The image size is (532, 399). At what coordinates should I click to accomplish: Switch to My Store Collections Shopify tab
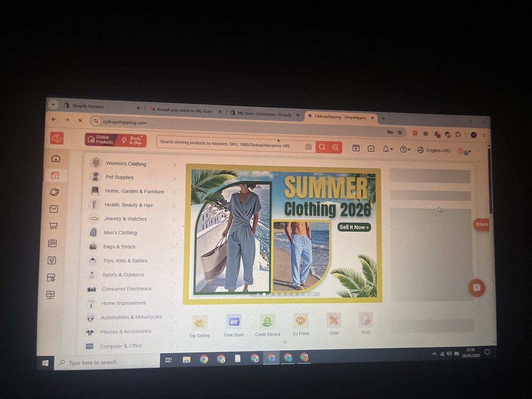[265, 114]
